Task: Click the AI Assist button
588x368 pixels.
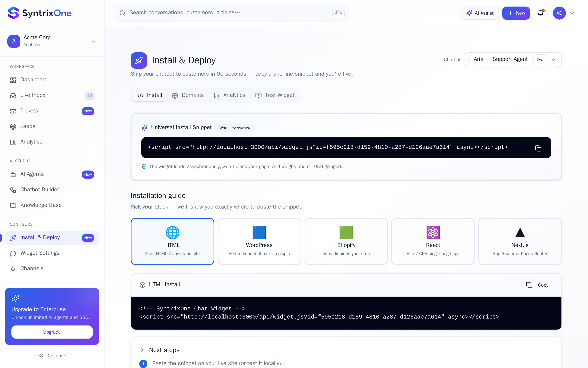Action: [x=480, y=13]
